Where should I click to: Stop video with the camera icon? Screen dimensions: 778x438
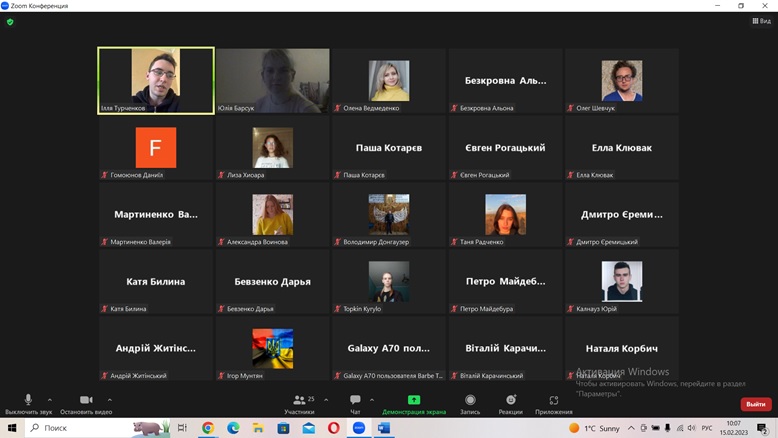[86, 400]
